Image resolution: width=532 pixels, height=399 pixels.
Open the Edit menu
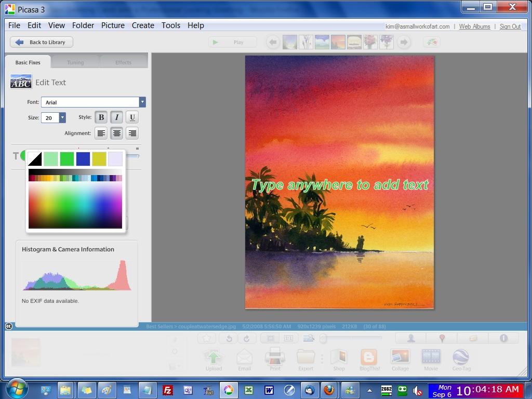pos(34,25)
